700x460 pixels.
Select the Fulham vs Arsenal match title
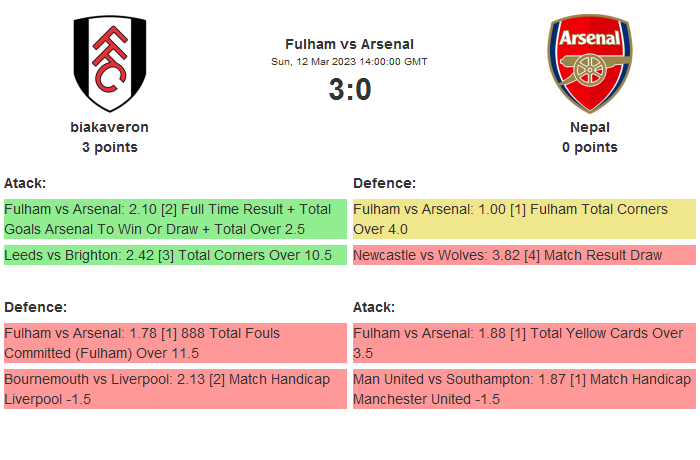click(349, 44)
